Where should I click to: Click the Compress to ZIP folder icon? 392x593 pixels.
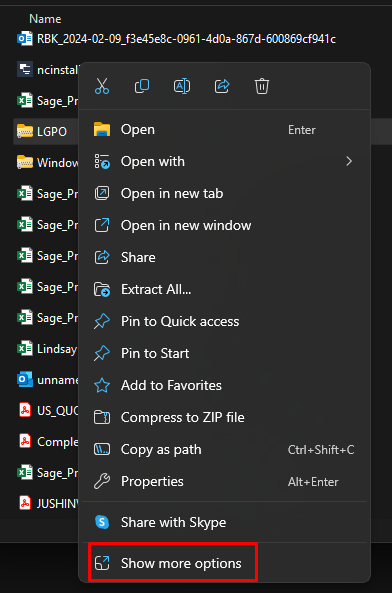pyautogui.click(x=102, y=418)
